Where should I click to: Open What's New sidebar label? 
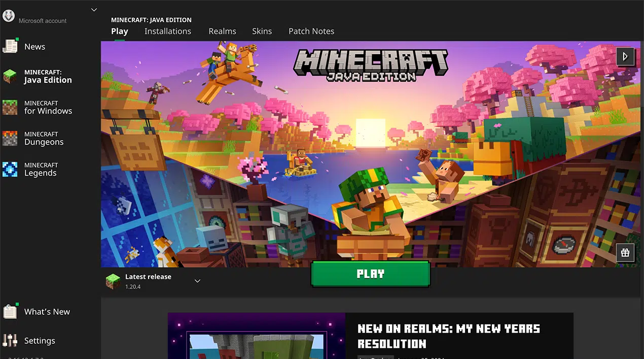pos(47,312)
